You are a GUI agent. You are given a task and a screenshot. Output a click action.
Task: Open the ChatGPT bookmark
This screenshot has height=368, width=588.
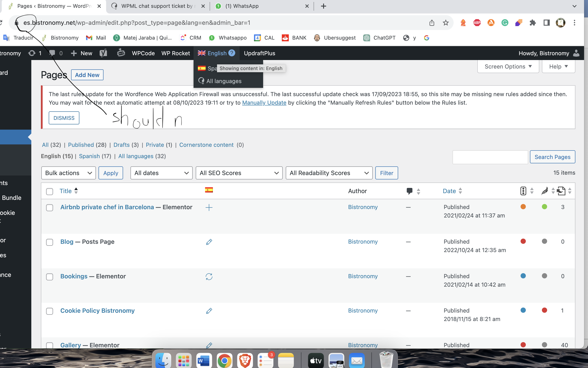(x=379, y=38)
